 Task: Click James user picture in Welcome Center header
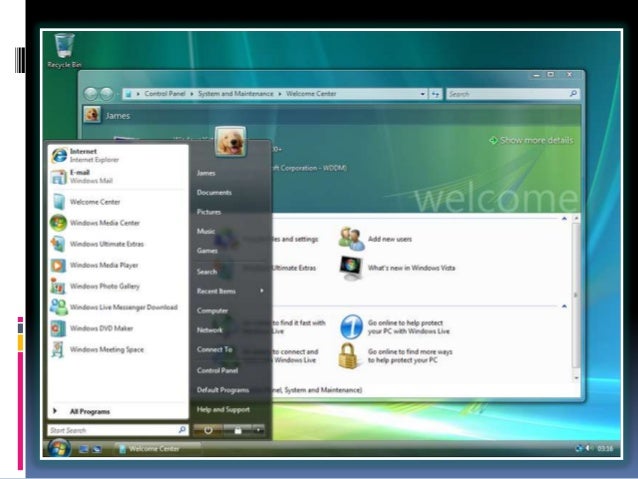pyautogui.click(x=92, y=114)
